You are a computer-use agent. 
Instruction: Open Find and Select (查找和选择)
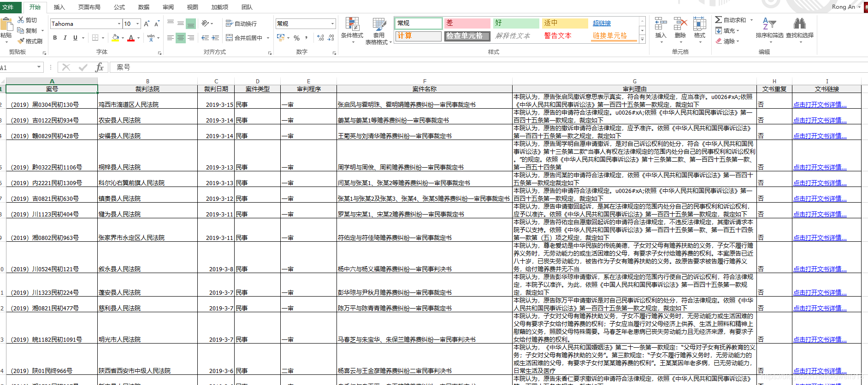(800, 30)
